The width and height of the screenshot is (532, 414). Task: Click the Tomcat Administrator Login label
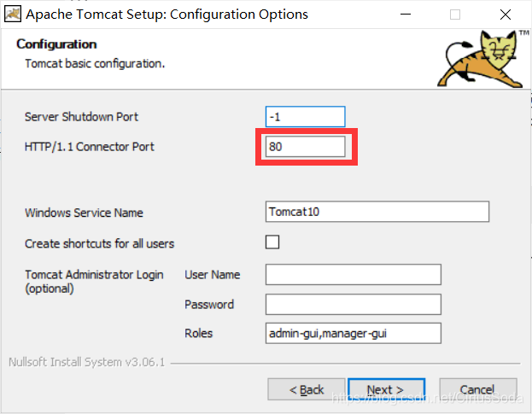(94, 282)
